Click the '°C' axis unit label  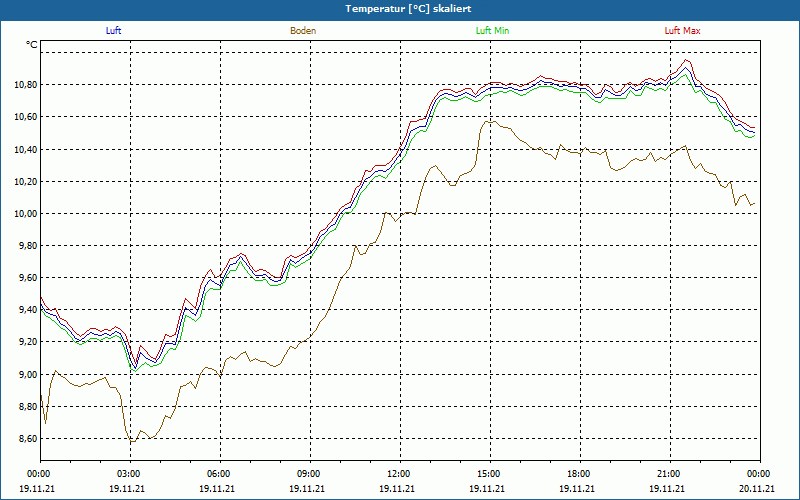coord(32,45)
